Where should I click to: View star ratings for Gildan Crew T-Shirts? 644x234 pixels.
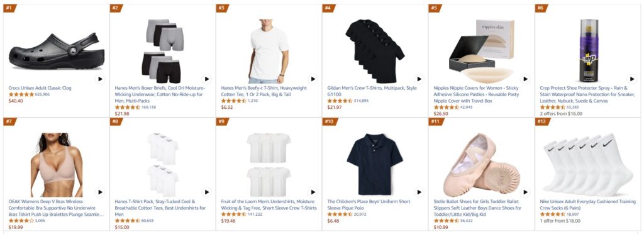(340, 101)
